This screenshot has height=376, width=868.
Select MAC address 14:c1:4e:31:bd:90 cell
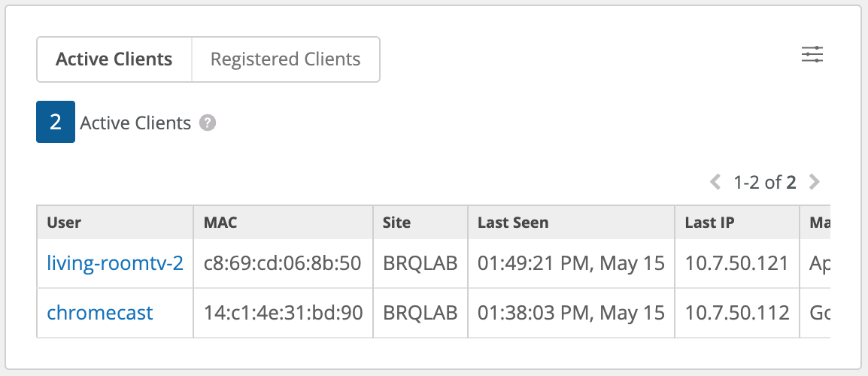(283, 312)
